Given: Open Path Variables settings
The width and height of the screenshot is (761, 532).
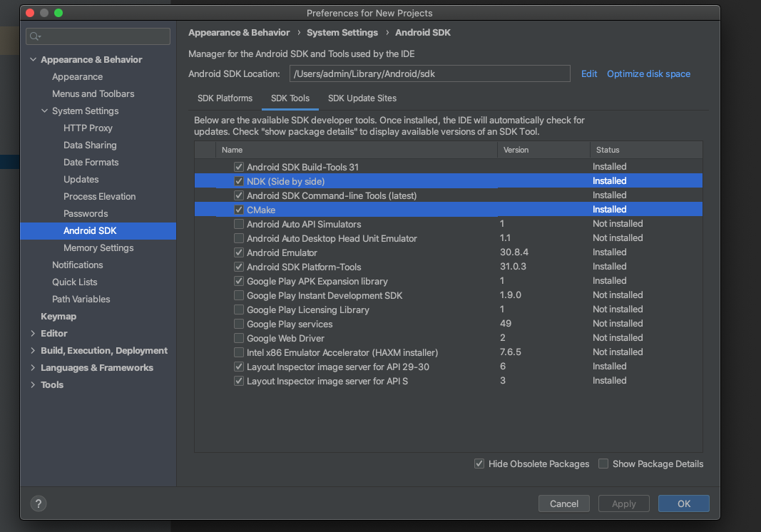Looking at the screenshot, I should pyautogui.click(x=81, y=299).
